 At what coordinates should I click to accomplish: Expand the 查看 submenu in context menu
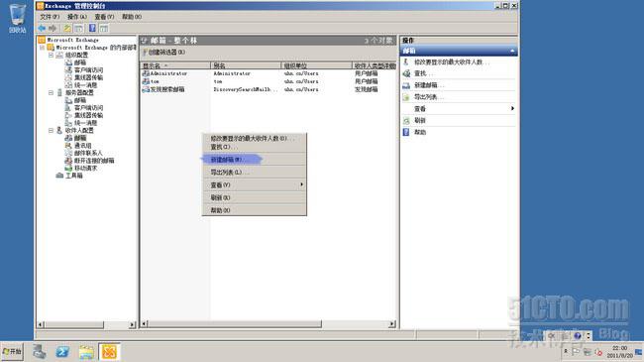pyautogui.click(x=255, y=185)
